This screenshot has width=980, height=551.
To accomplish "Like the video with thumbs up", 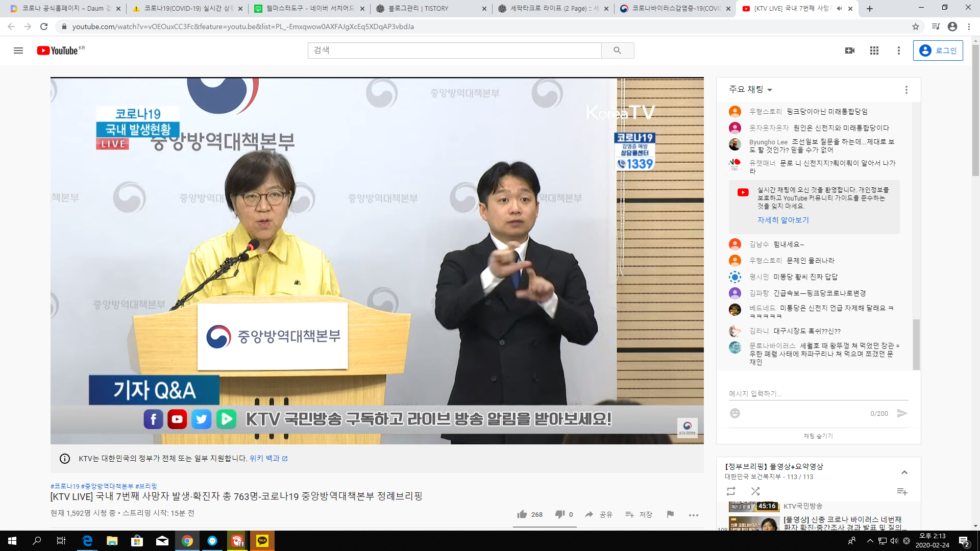I will (522, 514).
